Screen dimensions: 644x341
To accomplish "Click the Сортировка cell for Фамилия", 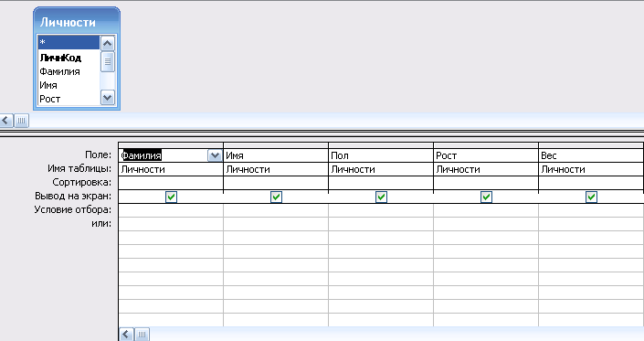I will click(171, 183).
